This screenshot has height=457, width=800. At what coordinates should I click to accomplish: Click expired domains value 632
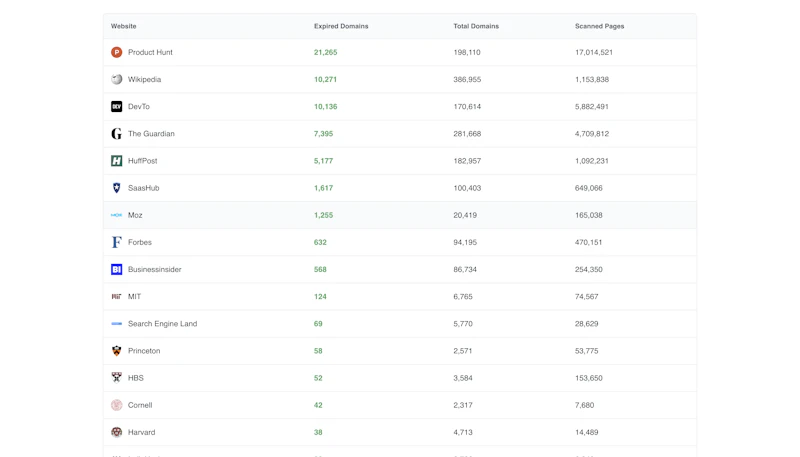(x=320, y=242)
